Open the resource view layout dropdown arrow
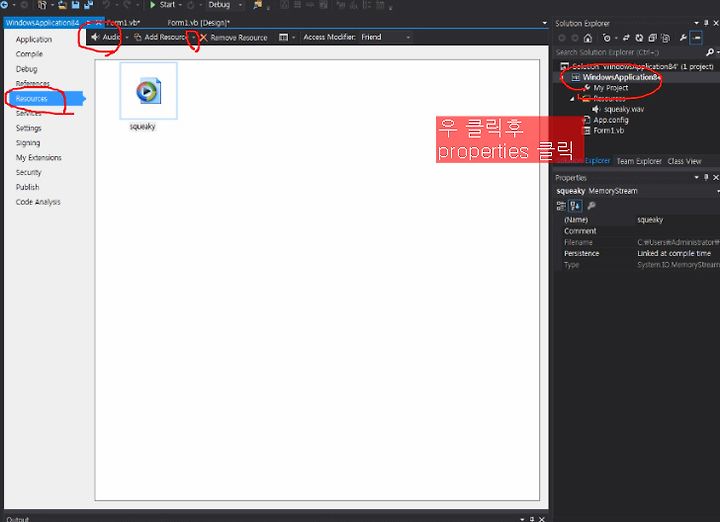720x522 pixels. click(x=293, y=37)
